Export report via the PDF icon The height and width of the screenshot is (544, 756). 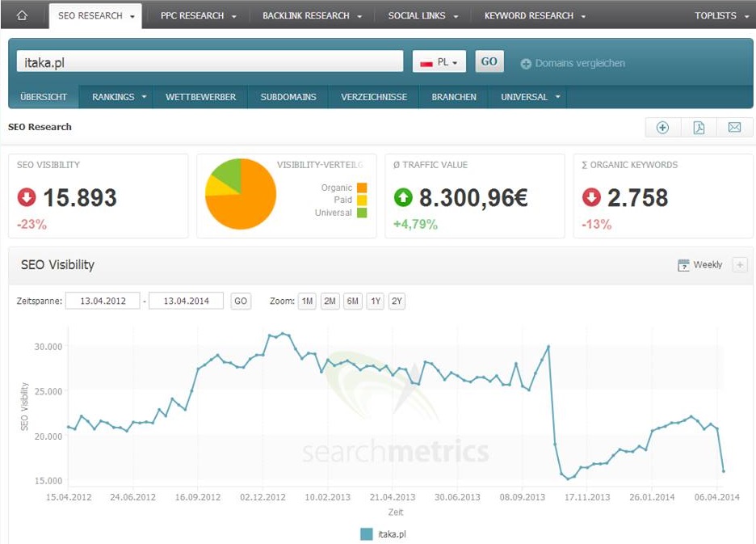pos(699,128)
